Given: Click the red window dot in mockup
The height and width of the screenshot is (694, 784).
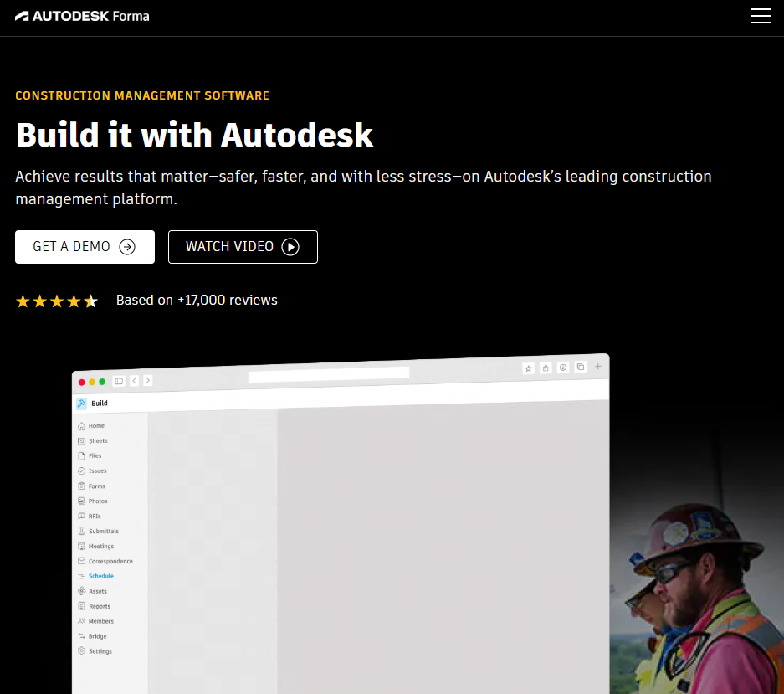Looking at the screenshot, I should tap(81, 383).
